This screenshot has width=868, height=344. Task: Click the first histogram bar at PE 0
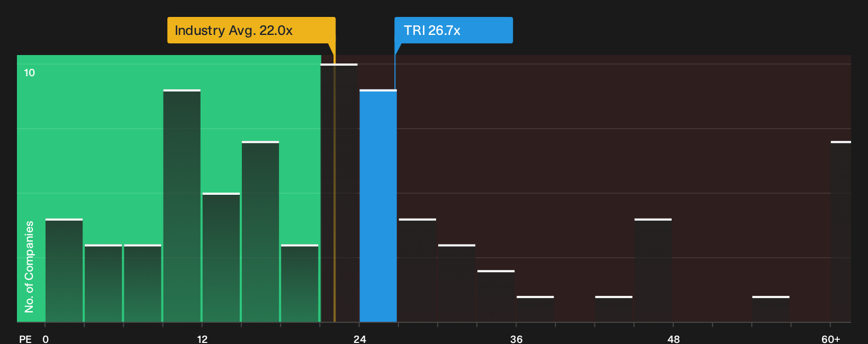[x=64, y=270]
